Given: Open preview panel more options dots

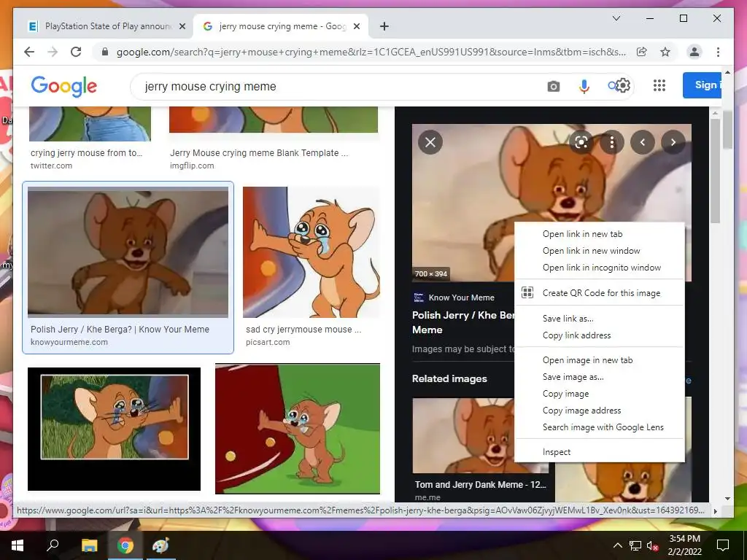Looking at the screenshot, I should point(612,142).
